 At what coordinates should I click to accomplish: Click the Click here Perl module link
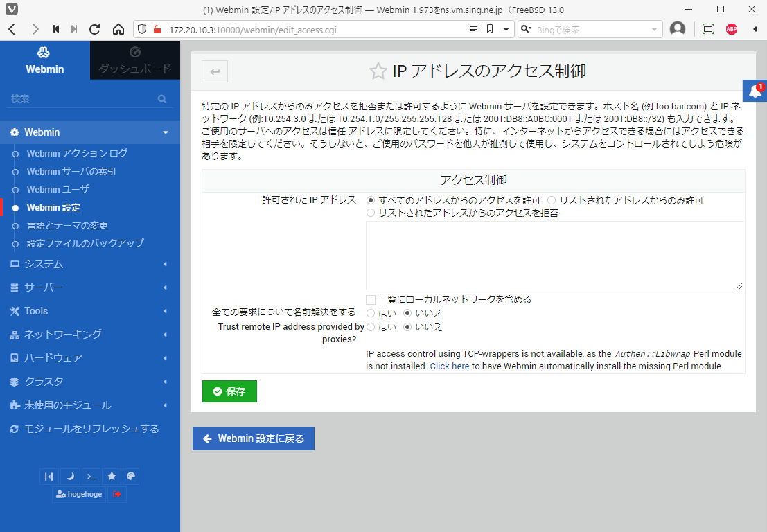point(449,366)
